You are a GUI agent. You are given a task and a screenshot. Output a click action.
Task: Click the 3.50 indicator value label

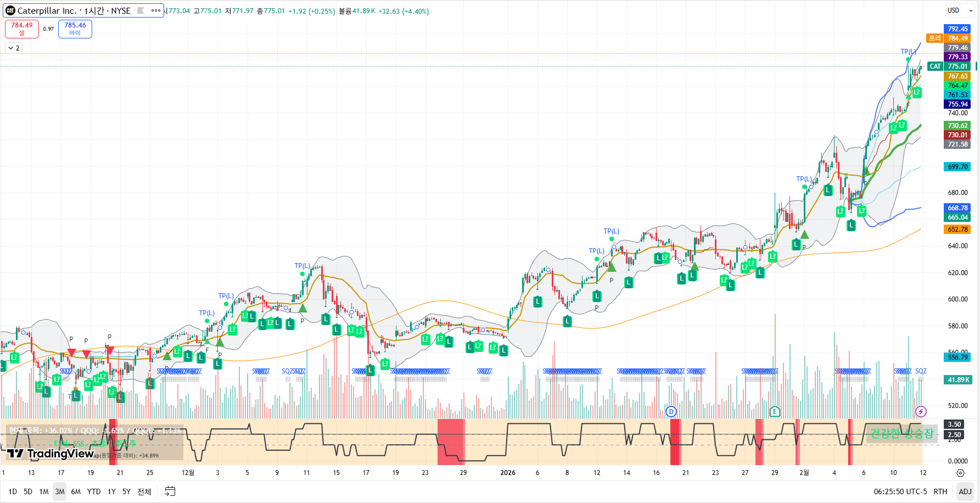coord(954,424)
